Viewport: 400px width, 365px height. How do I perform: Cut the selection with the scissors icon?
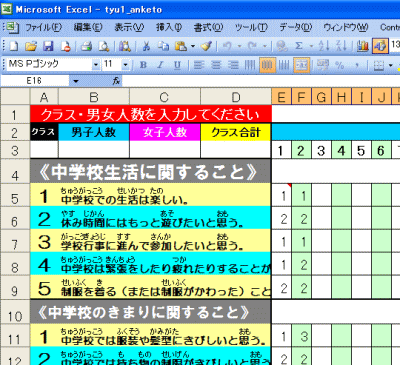[146, 46]
